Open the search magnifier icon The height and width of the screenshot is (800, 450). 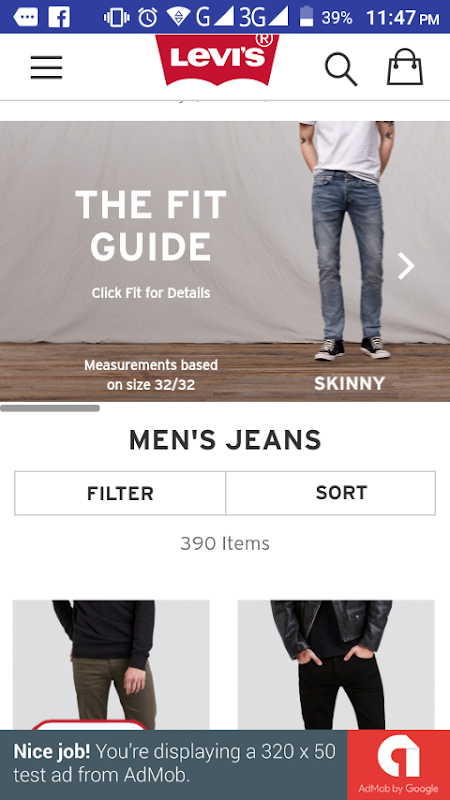341,69
